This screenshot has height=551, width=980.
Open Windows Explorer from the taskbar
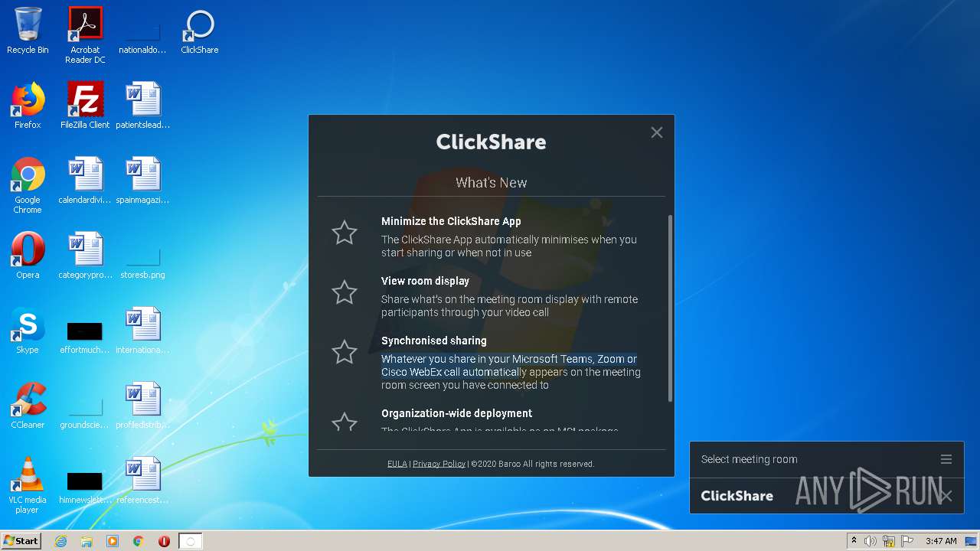pos(87,541)
